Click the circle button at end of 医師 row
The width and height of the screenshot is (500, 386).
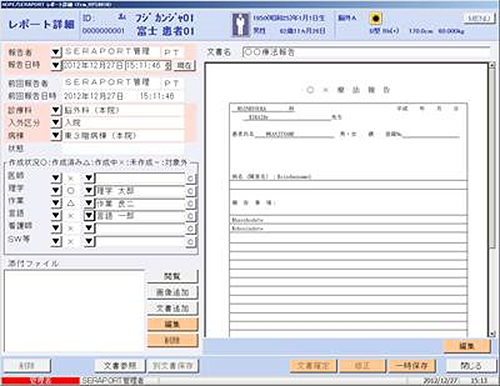point(190,178)
